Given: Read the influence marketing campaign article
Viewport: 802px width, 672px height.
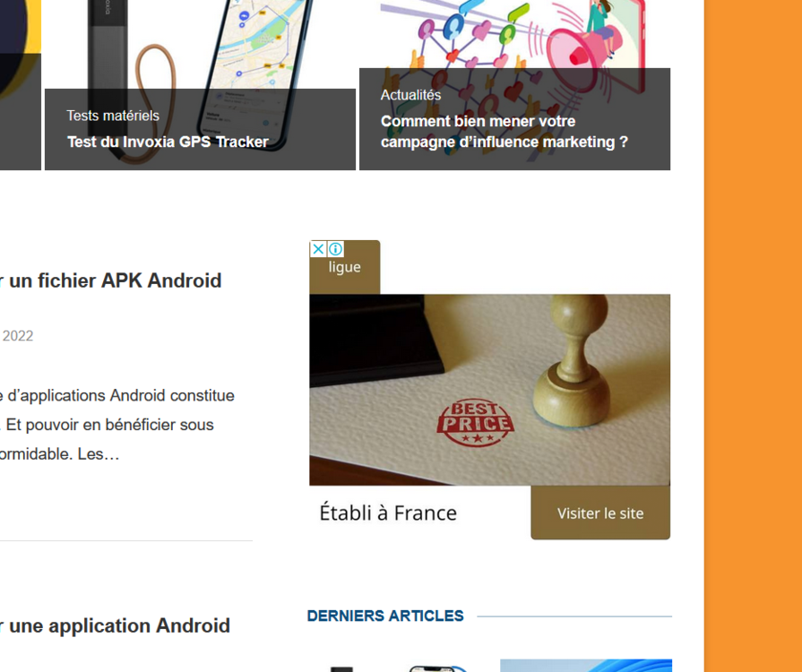Looking at the screenshot, I should point(504,132).
